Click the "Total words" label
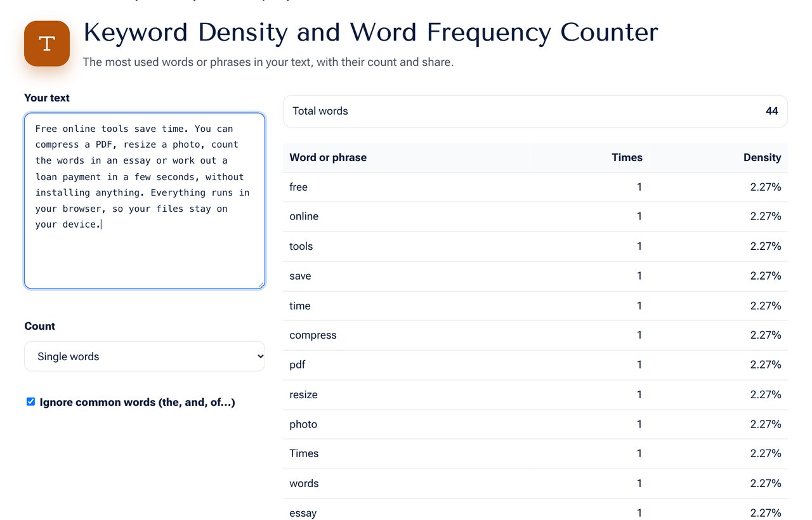 point(320,111)
